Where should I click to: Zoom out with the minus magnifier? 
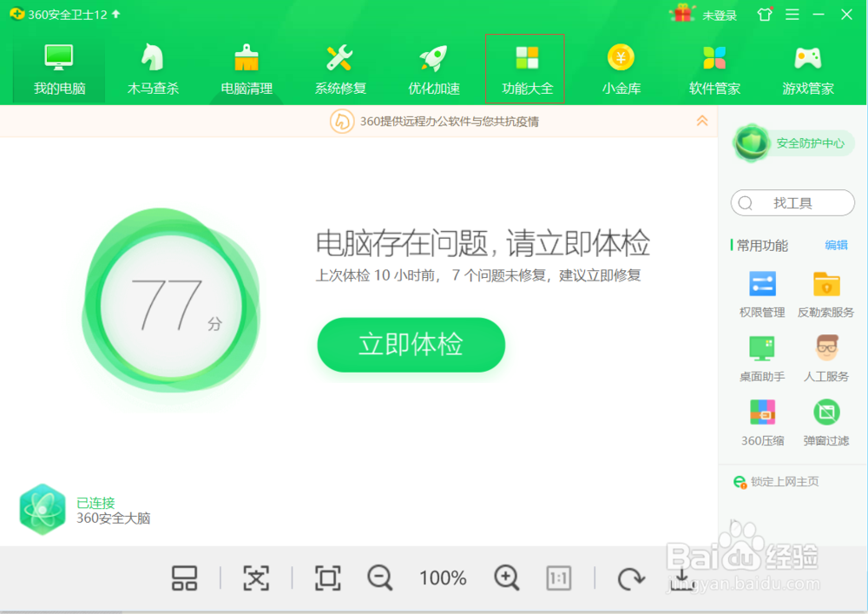[x=380, y=578]
